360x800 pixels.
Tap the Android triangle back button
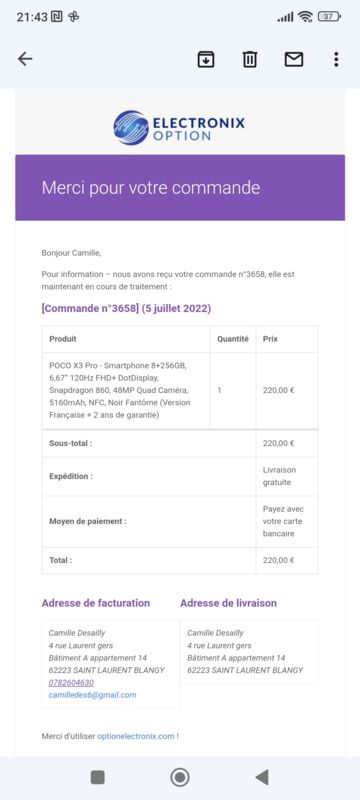click(262, 777)
